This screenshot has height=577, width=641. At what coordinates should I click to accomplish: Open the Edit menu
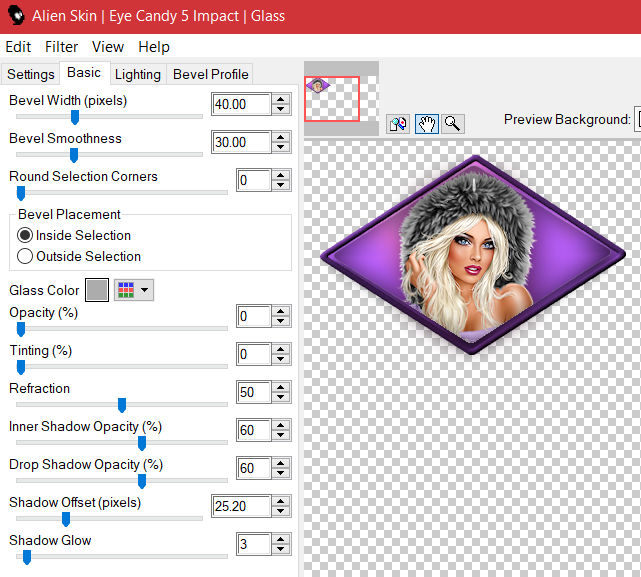pyautogui.click(x=18, y=47)
